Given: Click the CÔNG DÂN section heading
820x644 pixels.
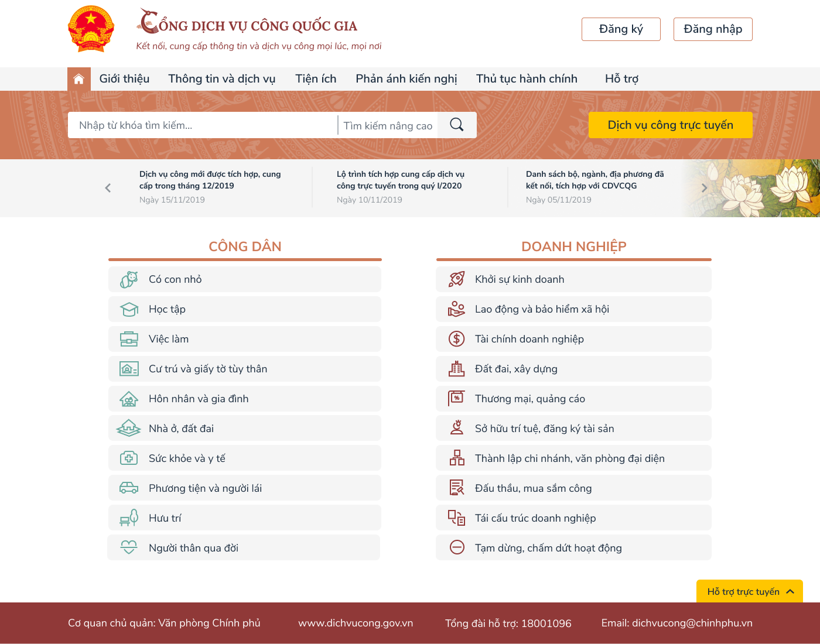Looking at the screenshot, I should tap(245, 246).
